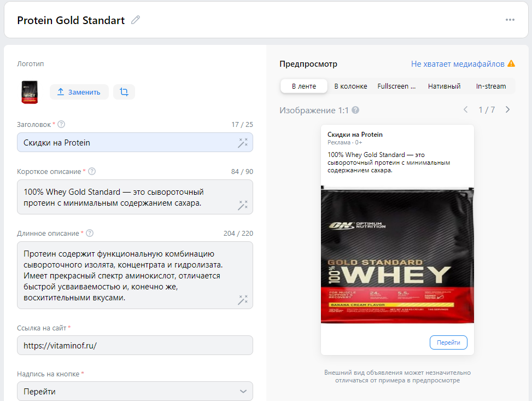
Task: Click the magic wand icon in Короткое описание field
Action: 243,205
